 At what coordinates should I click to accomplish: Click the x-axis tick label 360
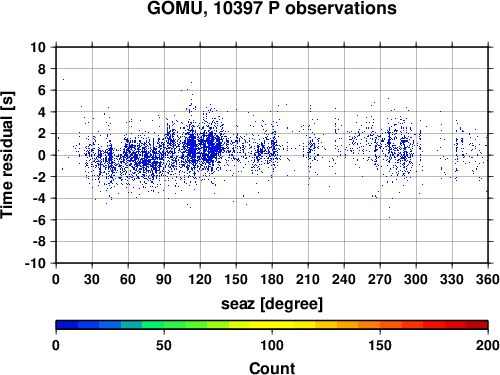tap(488, 279)
